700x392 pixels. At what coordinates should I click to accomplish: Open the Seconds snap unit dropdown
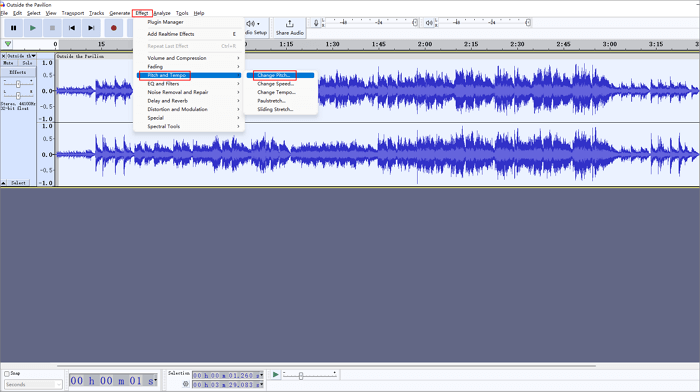33,384
